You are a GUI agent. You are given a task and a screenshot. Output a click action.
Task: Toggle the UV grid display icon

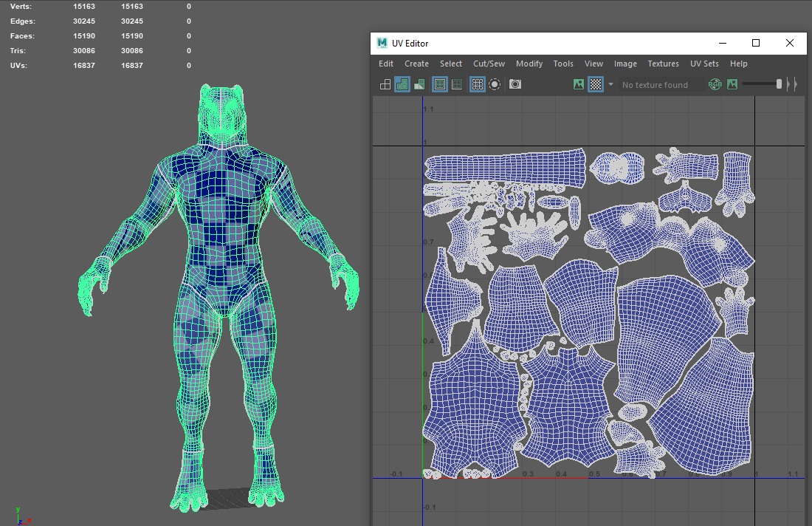[478, 84]
